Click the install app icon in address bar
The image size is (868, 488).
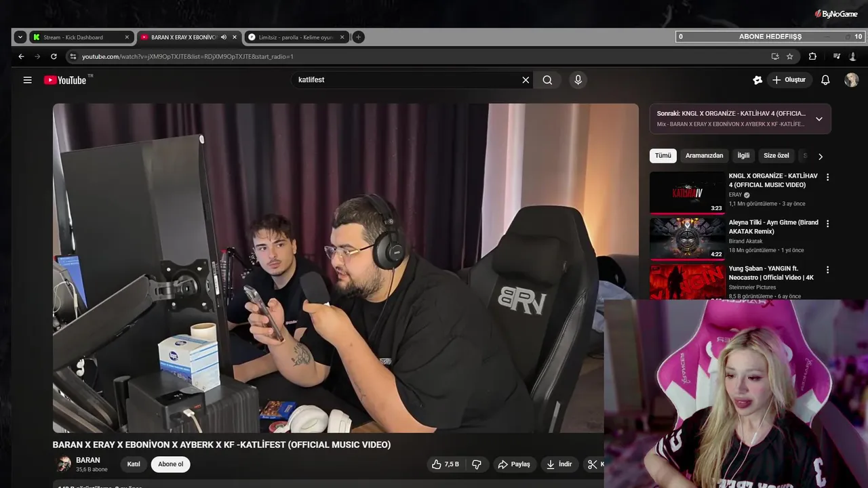[775, 56]
